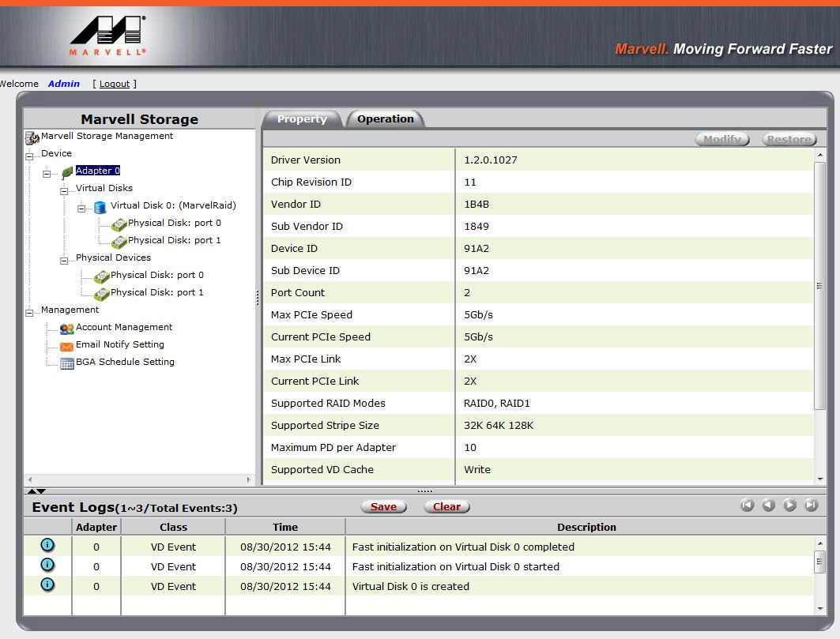Click tree panel horizontal scrollbar left arrow
The height and width of the screenshot is (639, 840).
(x=30, y=479)
